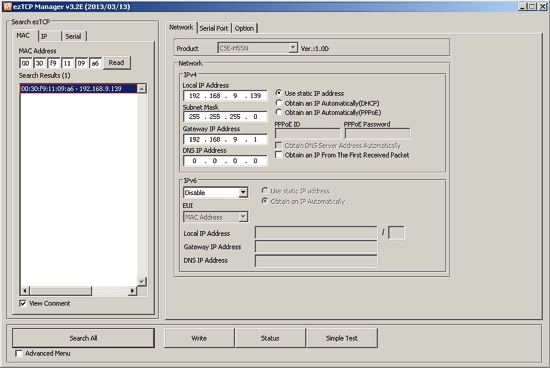Click the IPv6 prefix length field
Screen dimensions: 550x368
[x=396, y=233]
